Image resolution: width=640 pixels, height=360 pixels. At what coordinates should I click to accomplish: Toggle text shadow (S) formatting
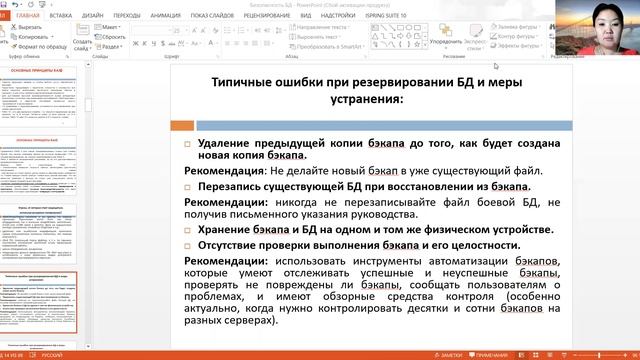tap(162, 43)
